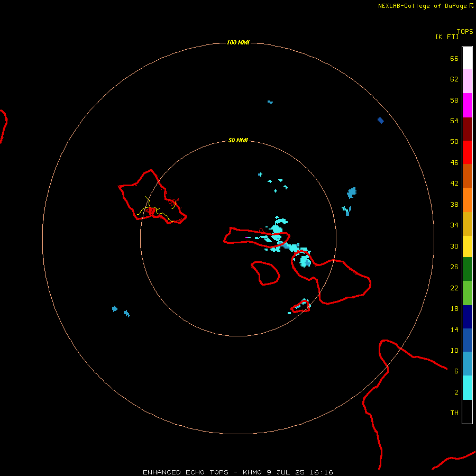Click the legend value 46
Screen dimensions: 476x476
pyautogui.click(x=454, y=163)
